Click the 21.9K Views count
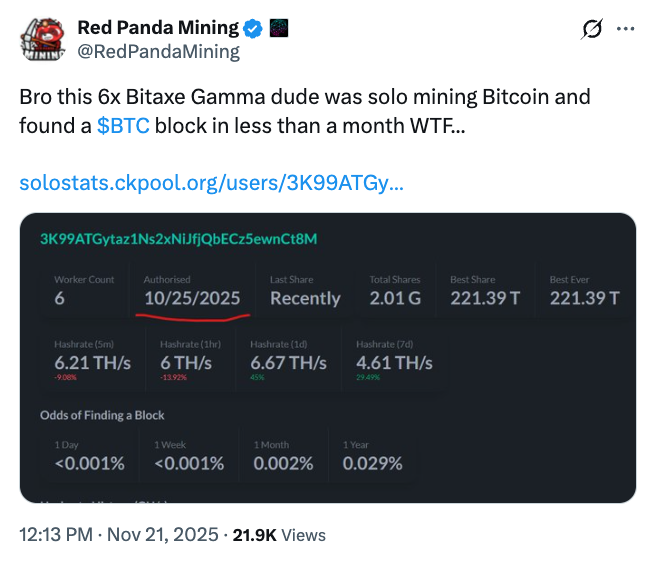Image resolution: width=654 pixels, height=561 pixels. (279, 535)
